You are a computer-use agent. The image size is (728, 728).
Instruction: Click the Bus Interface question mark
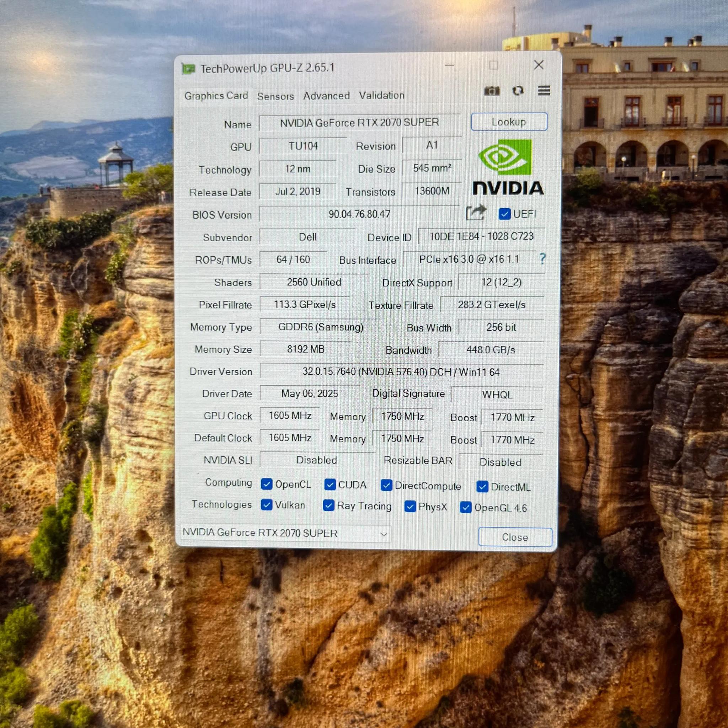[542, 258]
